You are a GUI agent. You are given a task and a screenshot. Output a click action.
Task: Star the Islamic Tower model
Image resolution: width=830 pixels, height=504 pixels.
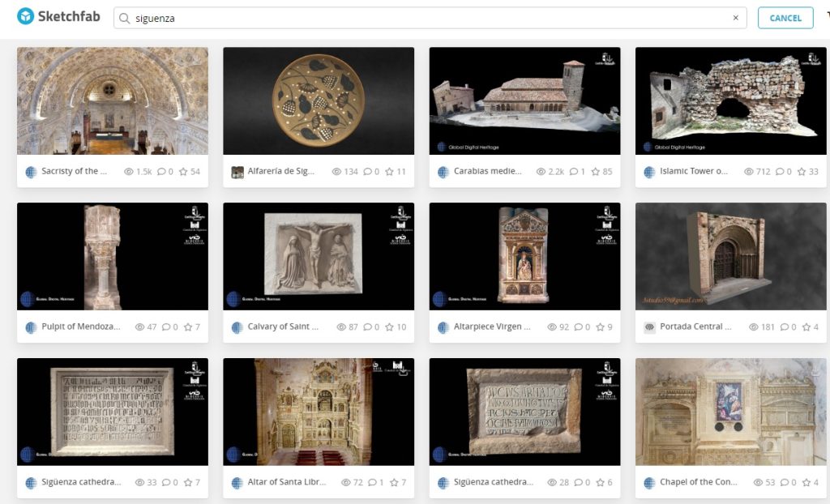[x=802, y=172]
